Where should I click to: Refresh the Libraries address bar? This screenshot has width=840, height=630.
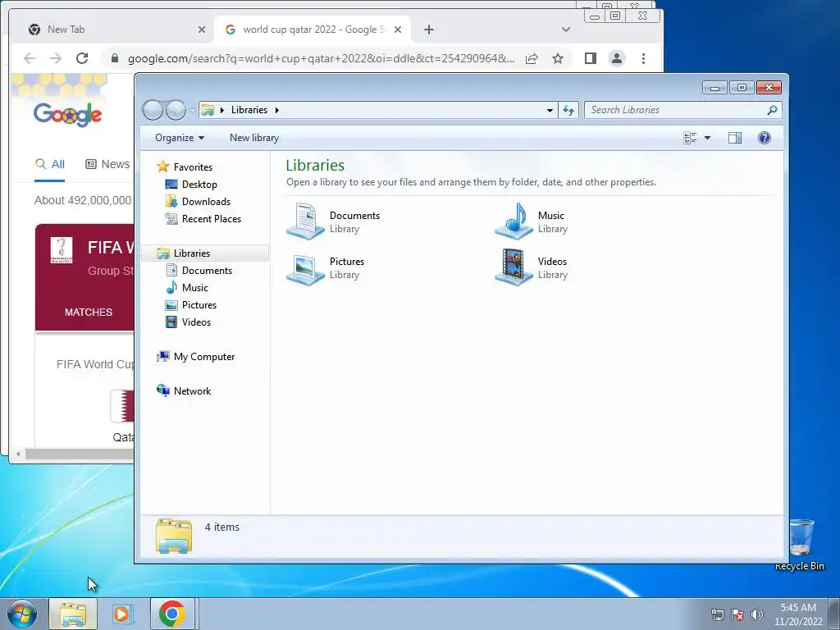click(x=568, y=111)
